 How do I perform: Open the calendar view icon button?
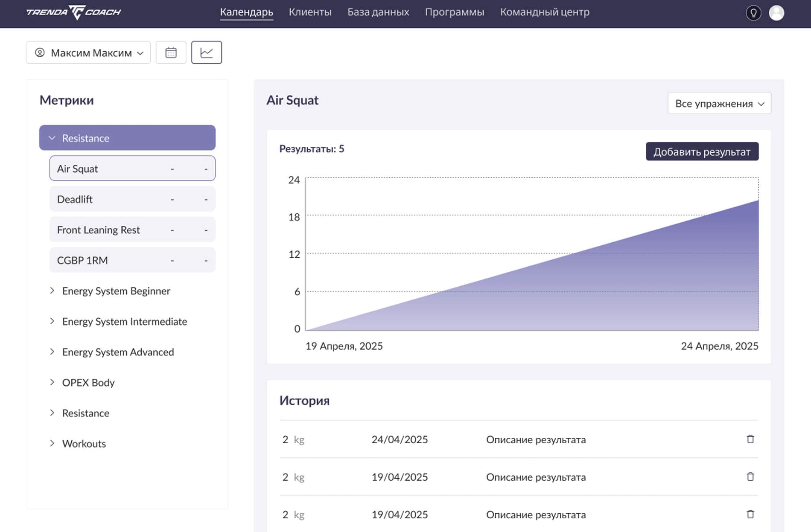[171, 52]
